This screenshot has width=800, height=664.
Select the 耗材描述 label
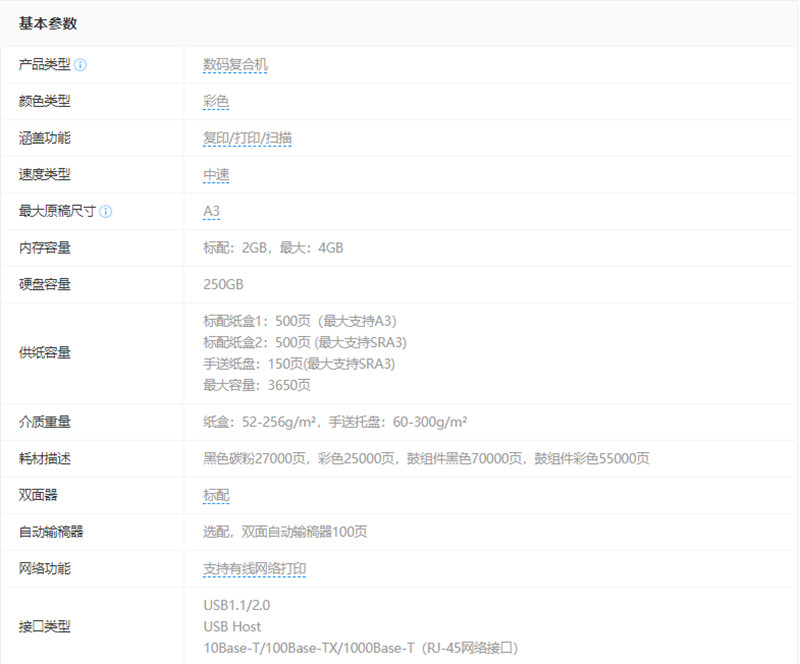[x=44, y=459]
